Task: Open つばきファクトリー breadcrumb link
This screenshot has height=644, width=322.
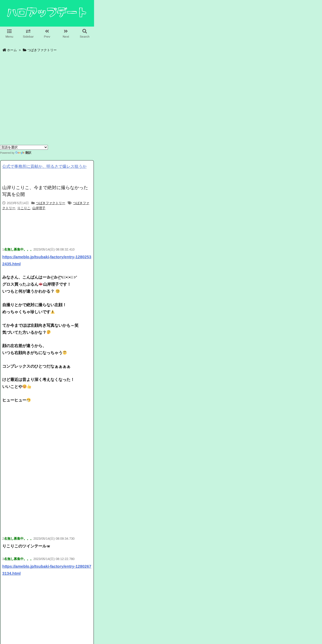Action: (42, 50)
